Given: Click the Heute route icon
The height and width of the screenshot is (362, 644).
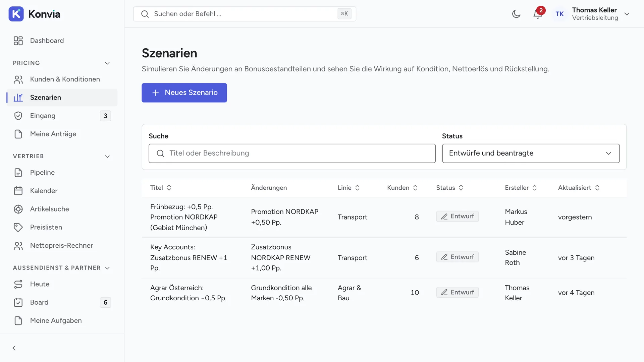Looking at the screenshot, I should 18,284.
